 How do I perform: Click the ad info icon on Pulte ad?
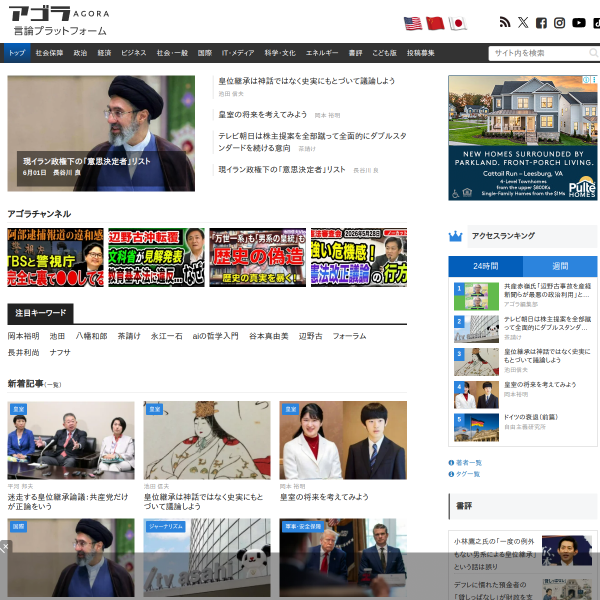coord(586,80)
